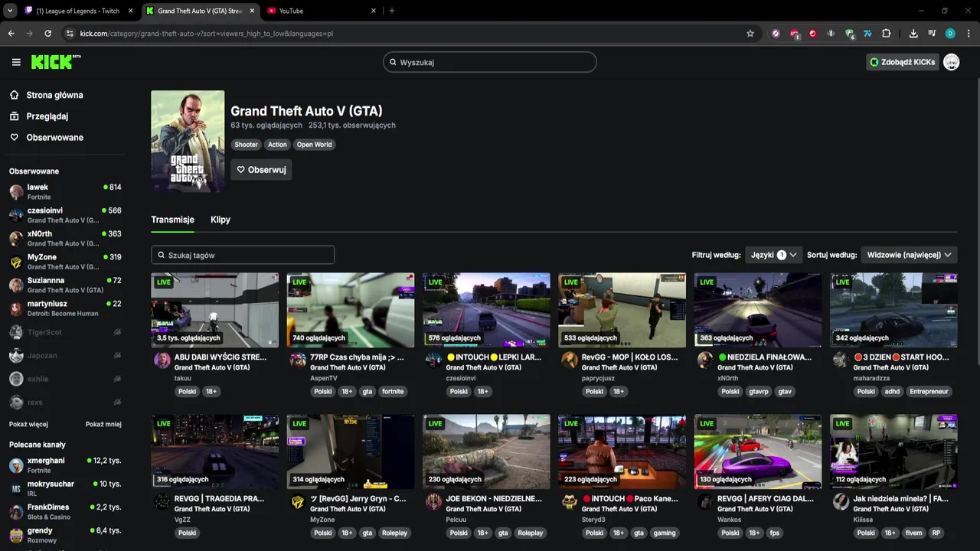Click Zdobądź KICKs button
This screenshot has height=551, width=980.
(x=902, y=62)
